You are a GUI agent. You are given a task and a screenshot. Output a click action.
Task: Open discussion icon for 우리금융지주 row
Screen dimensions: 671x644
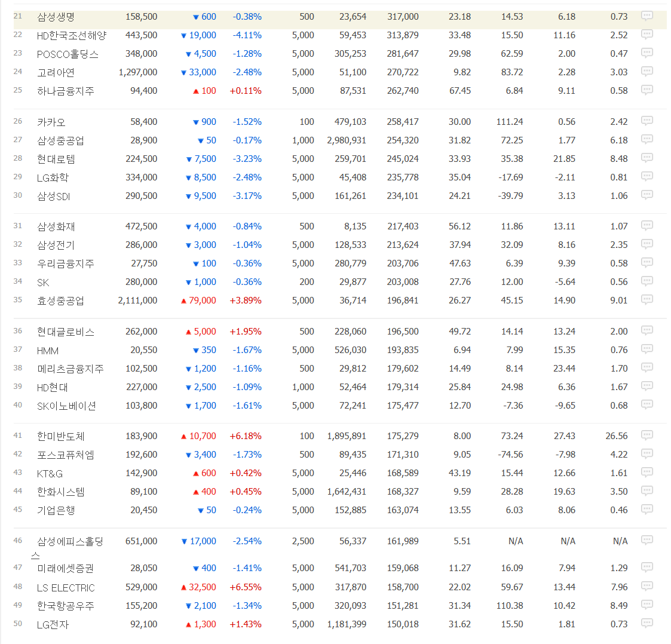tap(647, 262)
